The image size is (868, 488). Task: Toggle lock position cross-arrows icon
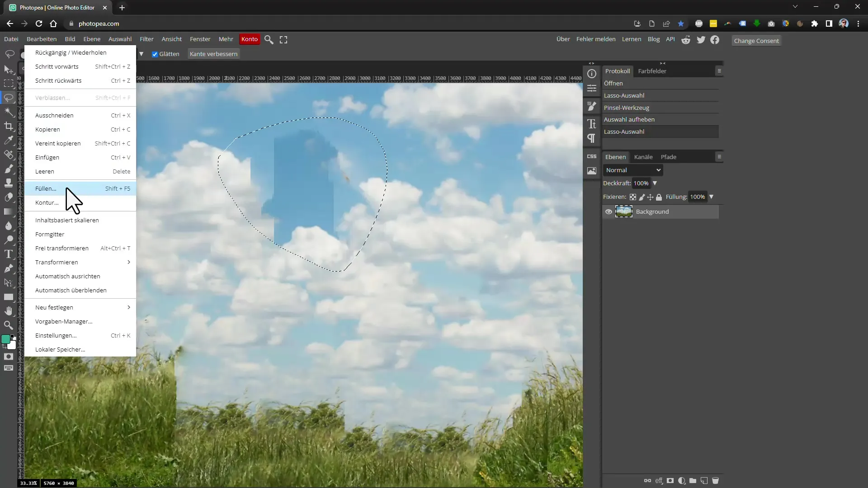coord(650,197)
